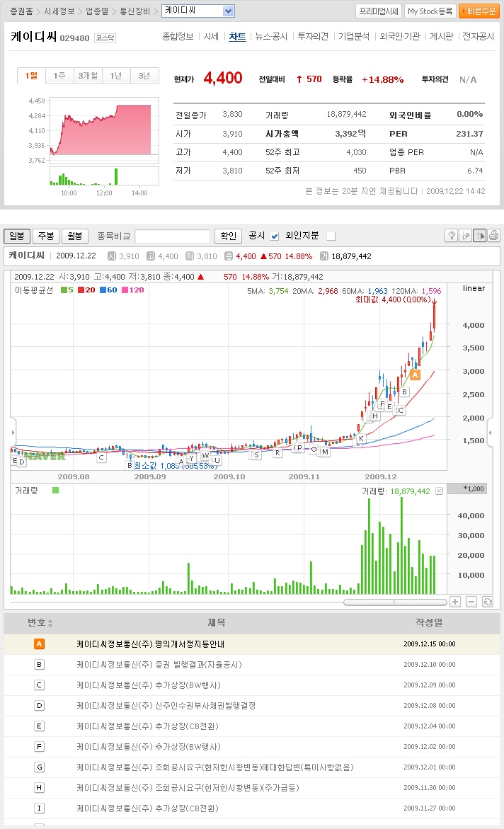Zoom in the chart with plus icon
This screenshot has height=829, width=504.
(455, 602)
